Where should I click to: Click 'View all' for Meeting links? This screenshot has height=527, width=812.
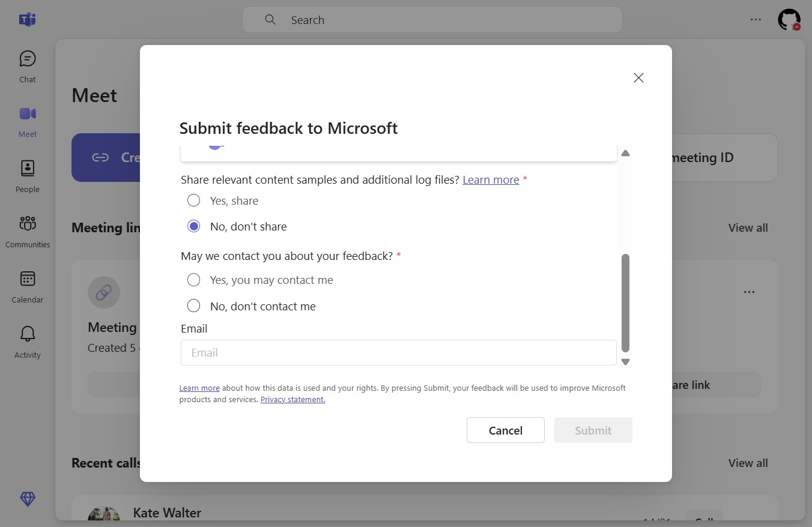pos(748,227)
